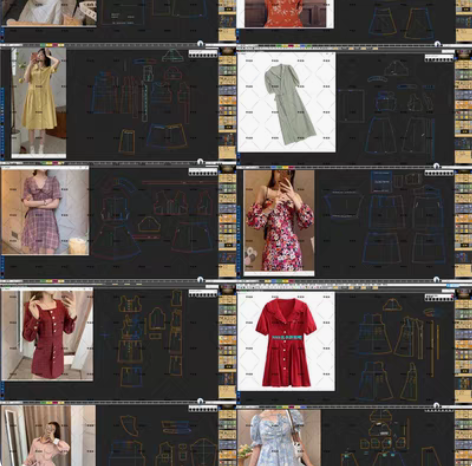Click the teal highlighted label on red dress

pos(287,338)
